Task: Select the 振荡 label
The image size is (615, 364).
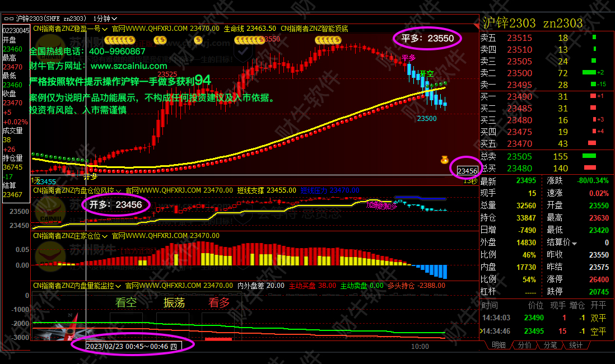Action: click(174, 302)
